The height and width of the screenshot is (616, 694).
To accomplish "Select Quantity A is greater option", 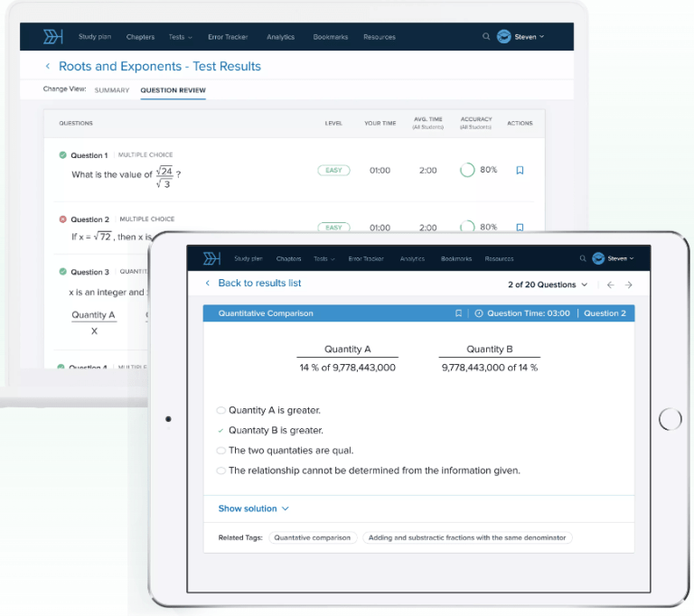I will click(x=220, y=410).
